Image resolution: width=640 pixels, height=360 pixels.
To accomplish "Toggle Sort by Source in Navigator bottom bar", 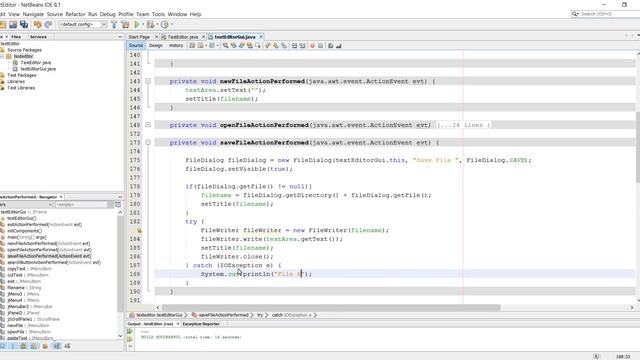I will tap(67, 346).
